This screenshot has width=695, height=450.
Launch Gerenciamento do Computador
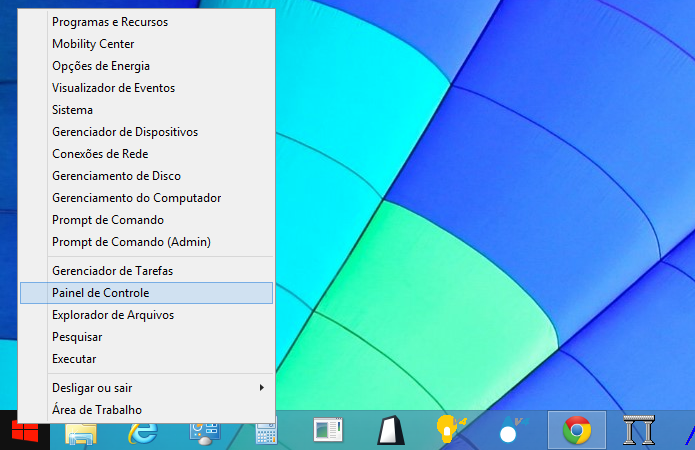146,198
